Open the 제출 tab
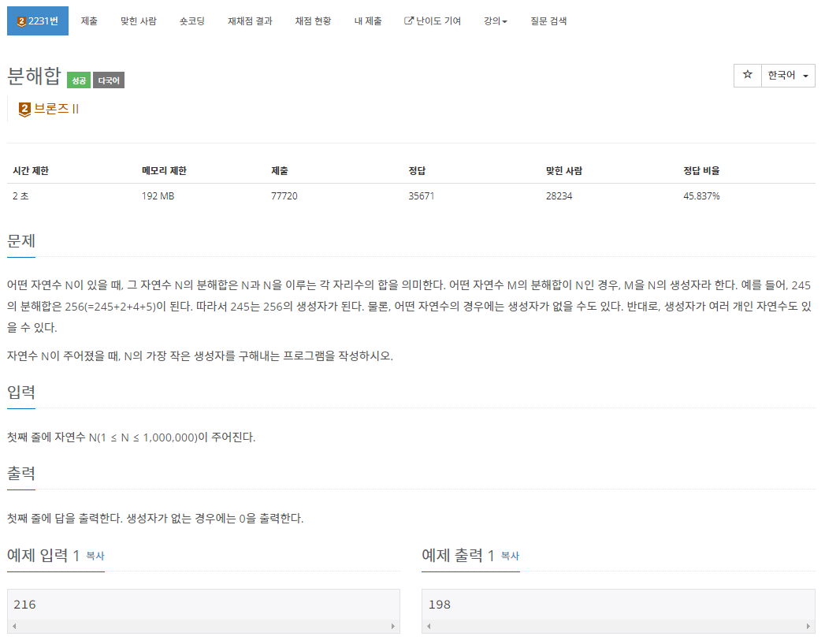Screen dimensions: 825x644 tap(89, 21)
